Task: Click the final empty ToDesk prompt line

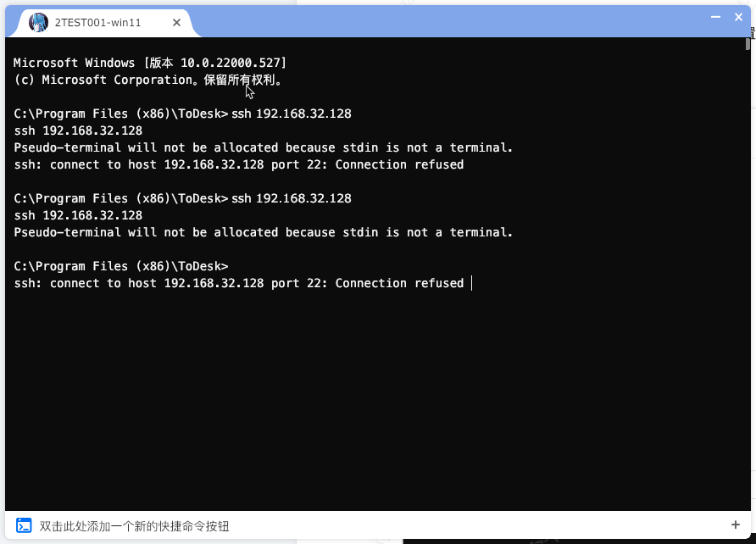Action: [x=121, y=266]
